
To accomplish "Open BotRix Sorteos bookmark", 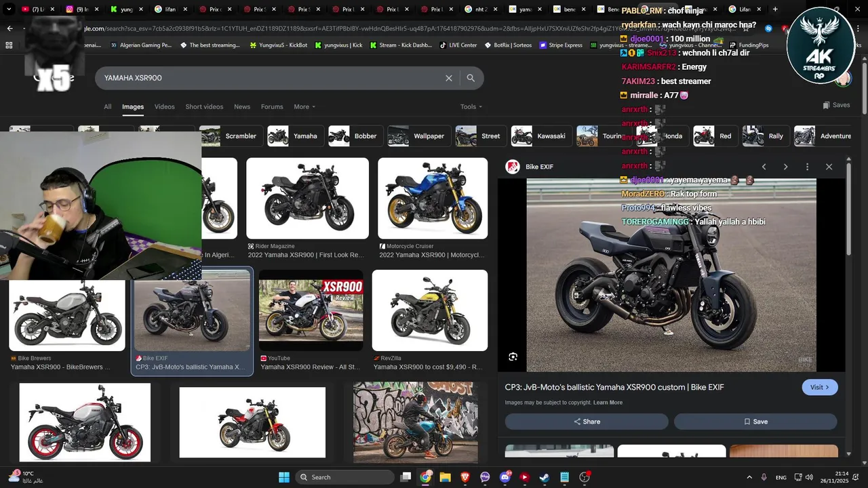I will click(x=508, y=45).
